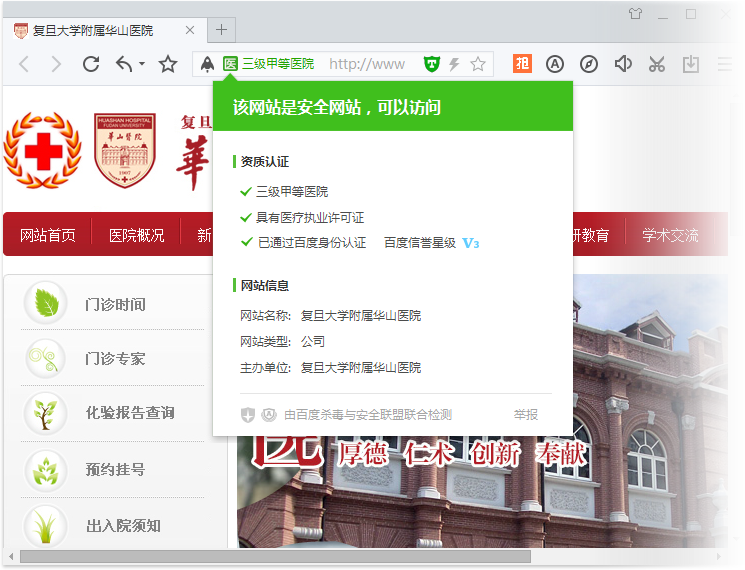Open the undo-close dropdown arrow
This screenshot has width=745, height=570.
point(142,65)
